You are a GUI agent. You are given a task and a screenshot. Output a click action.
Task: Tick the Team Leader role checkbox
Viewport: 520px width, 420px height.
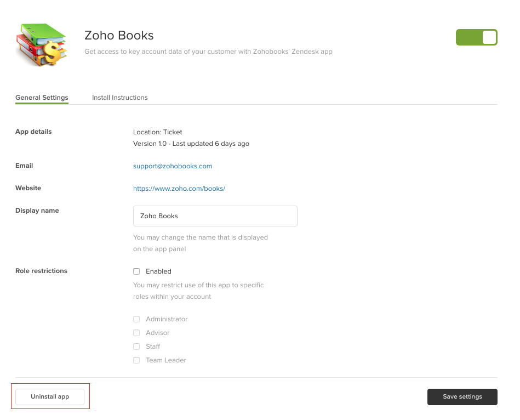click(x=136, y=360)
